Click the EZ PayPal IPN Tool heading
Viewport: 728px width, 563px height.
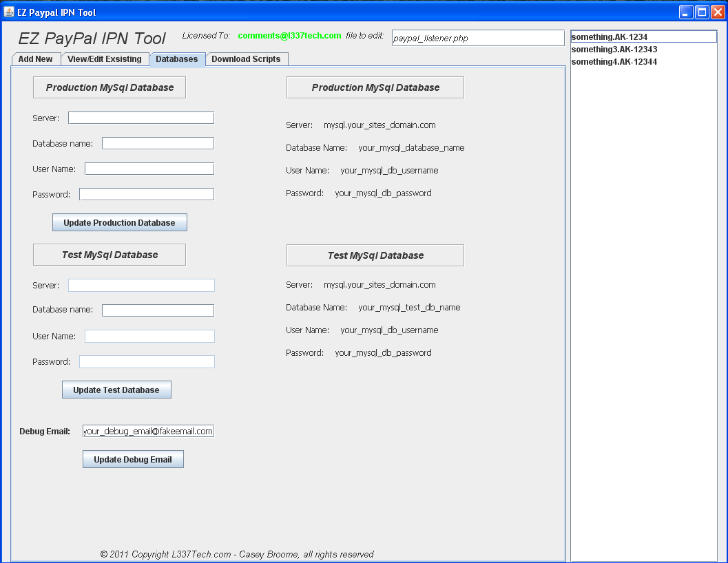pos(92,39)
